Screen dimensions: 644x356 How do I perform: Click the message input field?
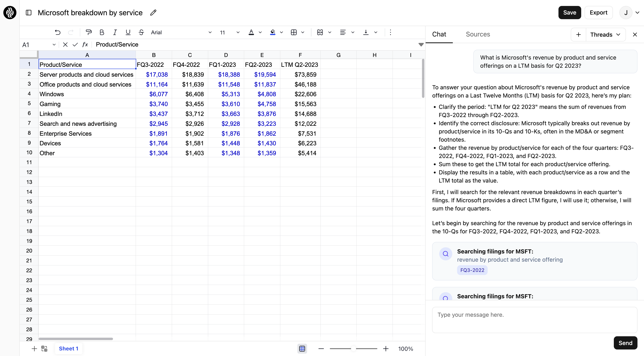pos(534,320)
